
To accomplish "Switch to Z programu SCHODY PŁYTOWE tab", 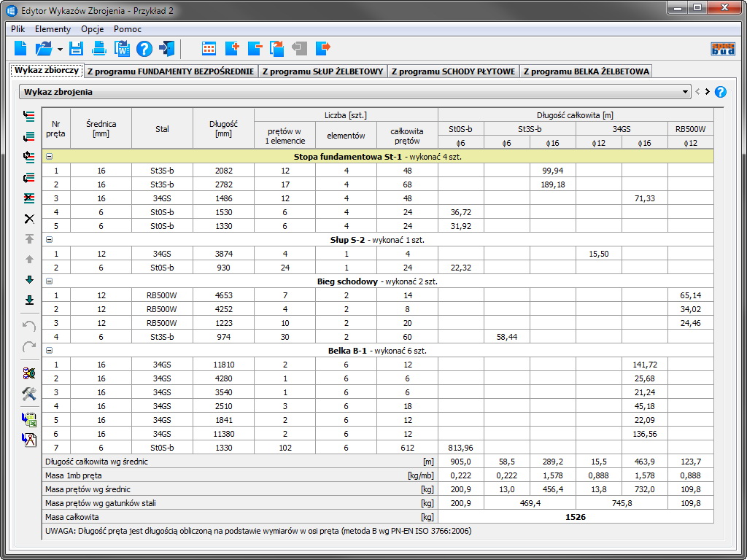I will (x=453, y=71).
